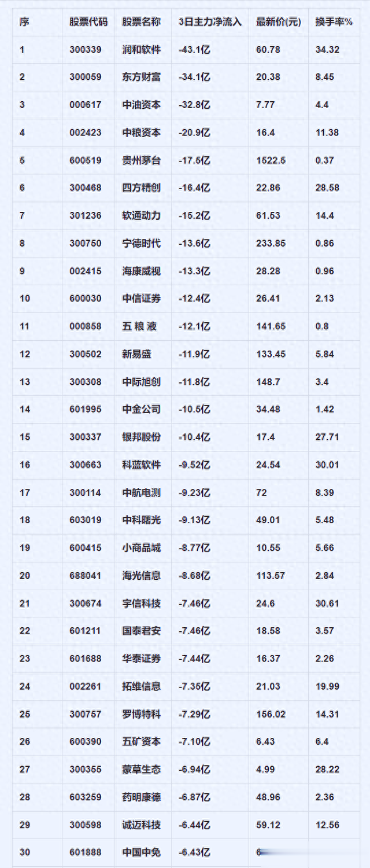Click stock name 中科曙光
370x868 pixels.
coord(142,520)
